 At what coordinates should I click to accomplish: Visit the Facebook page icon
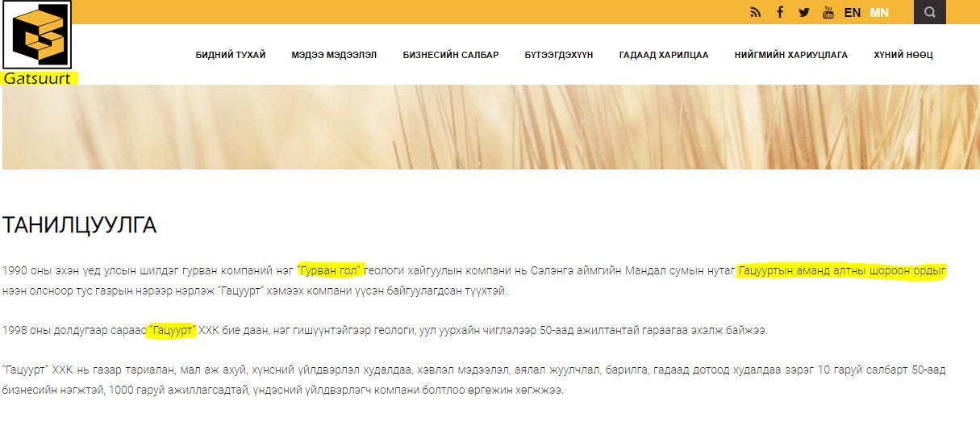tap(780, 12)
